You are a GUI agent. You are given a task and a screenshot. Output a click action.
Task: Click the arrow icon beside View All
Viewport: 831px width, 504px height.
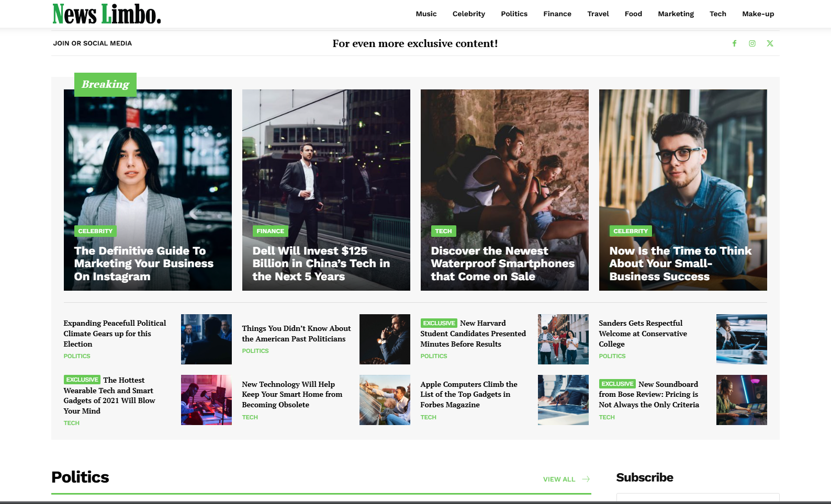click(586, 479)
